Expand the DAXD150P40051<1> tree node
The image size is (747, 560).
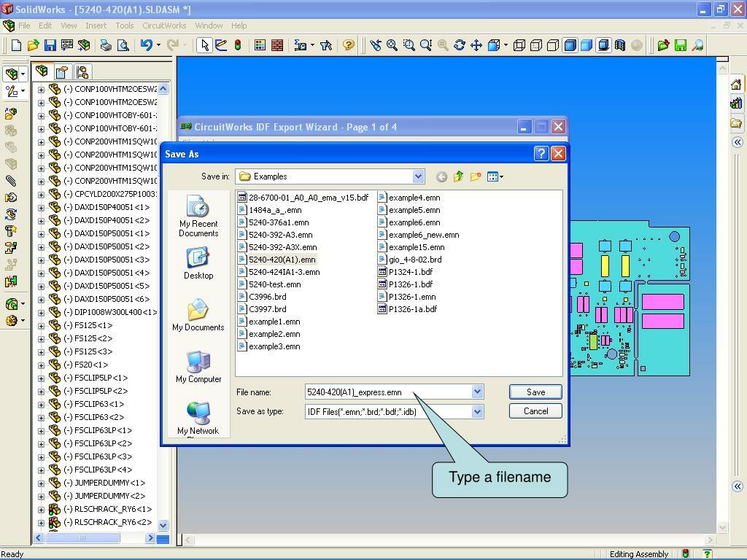[x=41, y=208]
